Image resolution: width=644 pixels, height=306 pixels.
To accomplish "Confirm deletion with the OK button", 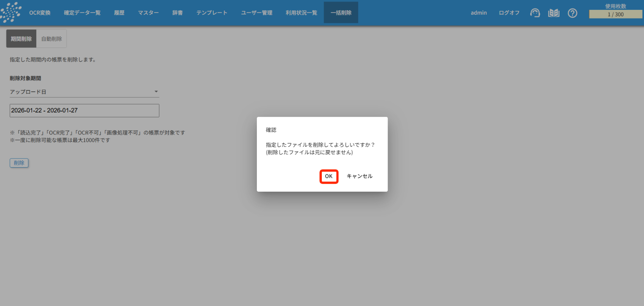I will 329,176.
